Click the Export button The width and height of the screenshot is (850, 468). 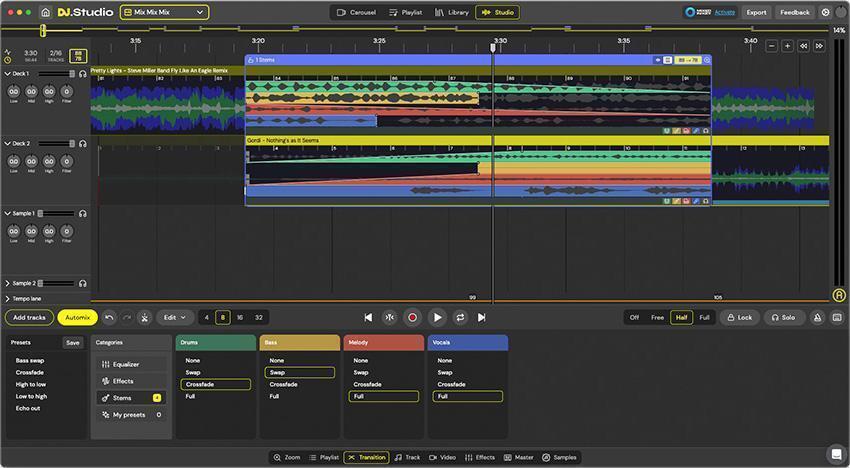point(756,12)
